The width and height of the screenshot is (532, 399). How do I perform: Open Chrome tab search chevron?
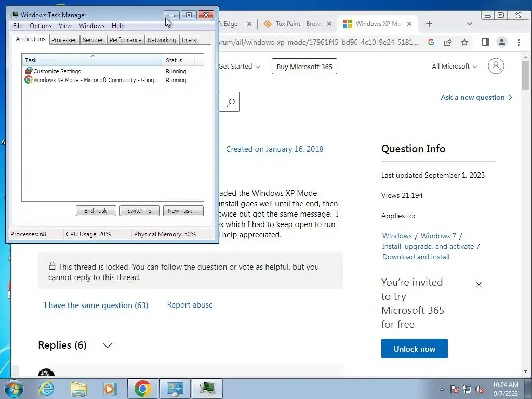pos(470,24)
